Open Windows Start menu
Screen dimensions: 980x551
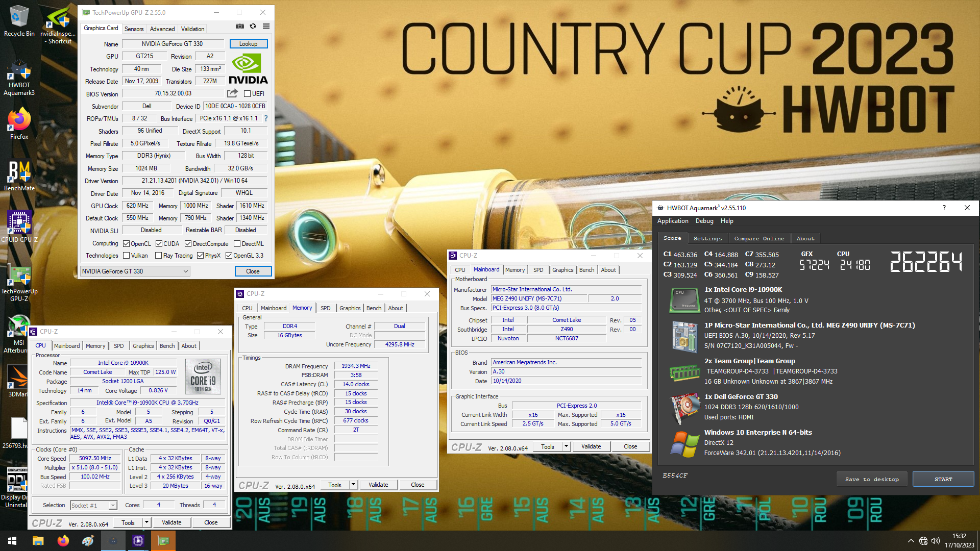[x=12, y=541]
